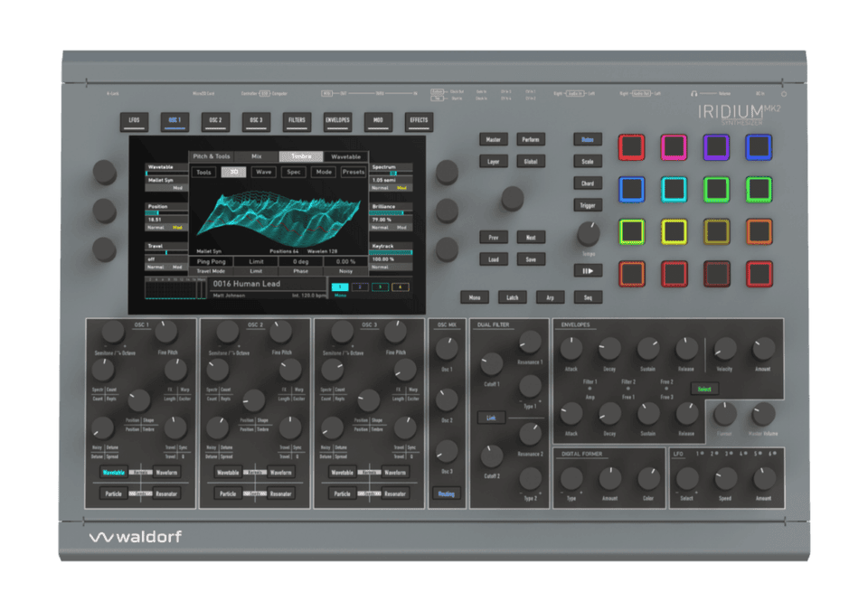The height and width of the screenshot is (611, 868).
Task: Toggle Position Mod on the display
Action: [177, 228]
